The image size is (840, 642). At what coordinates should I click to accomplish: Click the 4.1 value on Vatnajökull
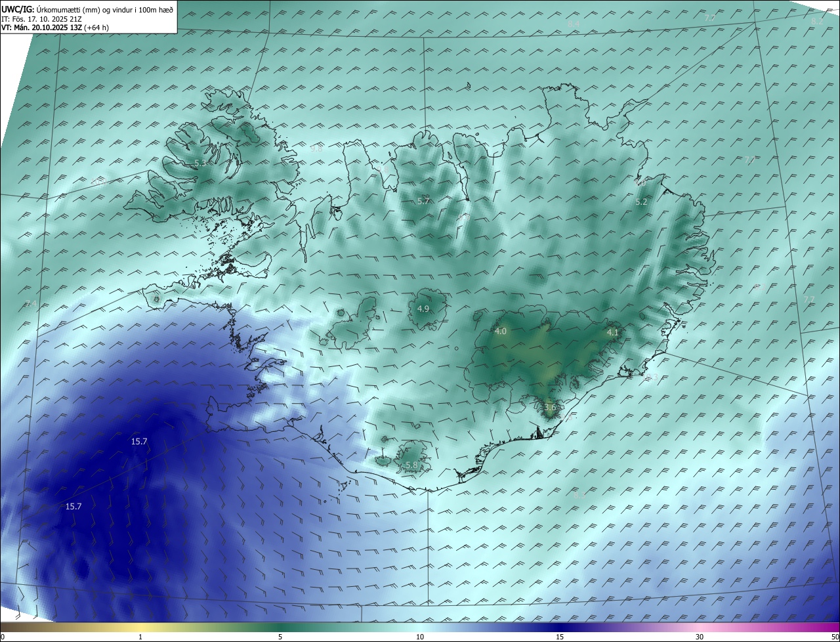[x=613, y=333]
